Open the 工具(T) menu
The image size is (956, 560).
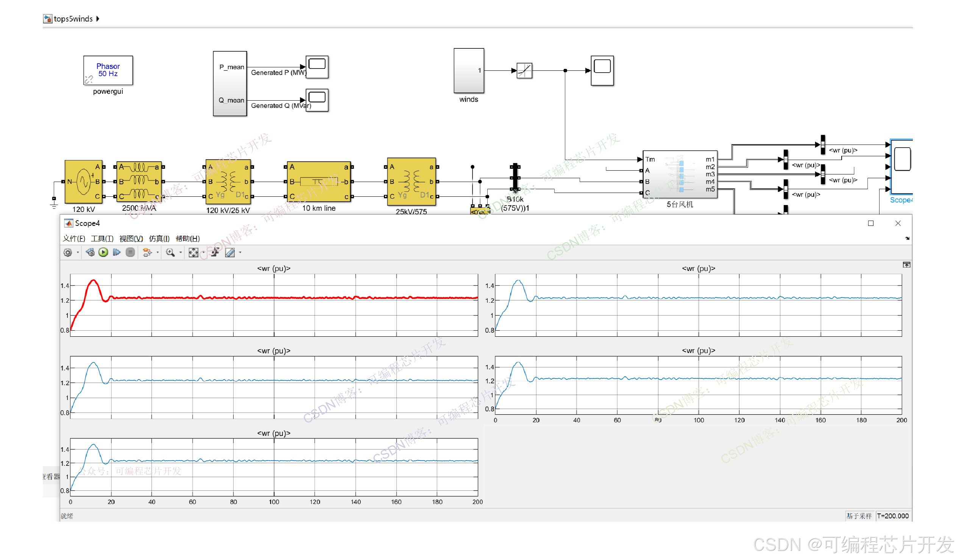(x=102, y=238)
